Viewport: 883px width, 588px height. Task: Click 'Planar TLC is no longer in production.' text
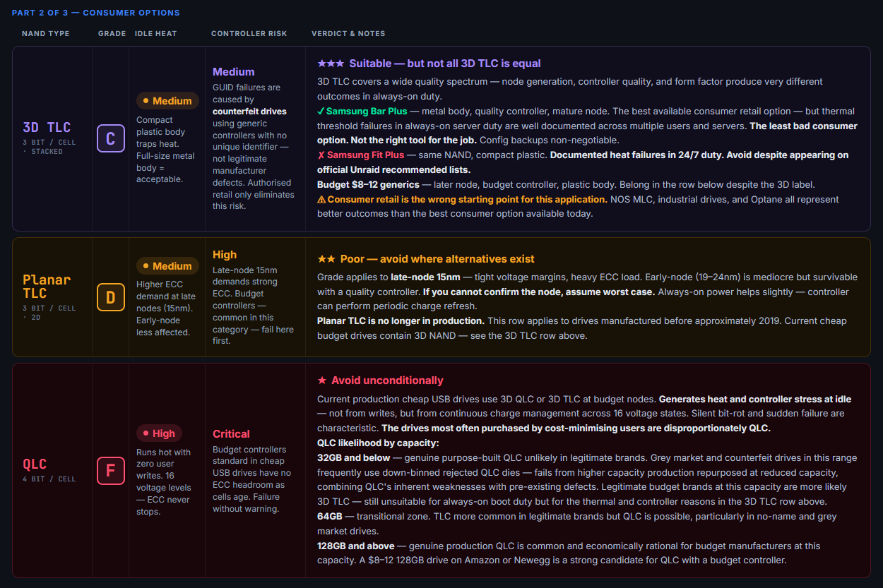(x=401, y=321)
